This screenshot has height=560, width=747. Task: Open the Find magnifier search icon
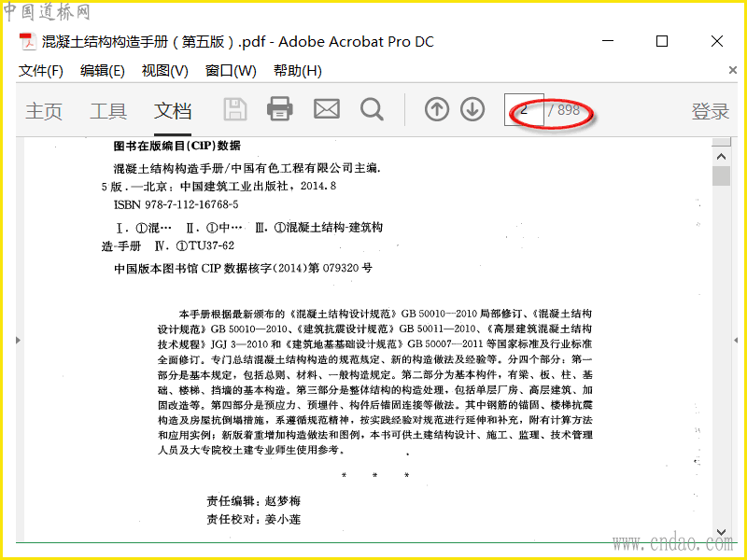pyautogui.click(x=372, y=109)
